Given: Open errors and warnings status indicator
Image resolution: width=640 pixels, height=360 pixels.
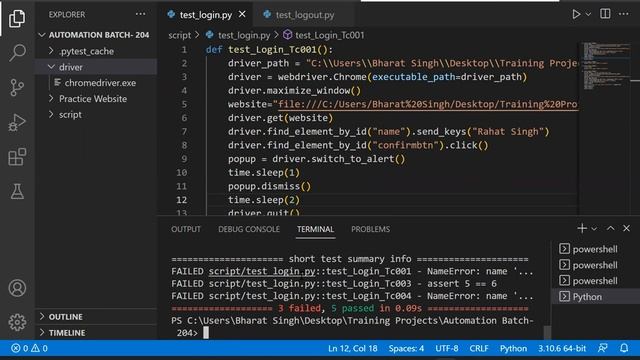Looking at the screenshot, I should (x=29, y=348).
